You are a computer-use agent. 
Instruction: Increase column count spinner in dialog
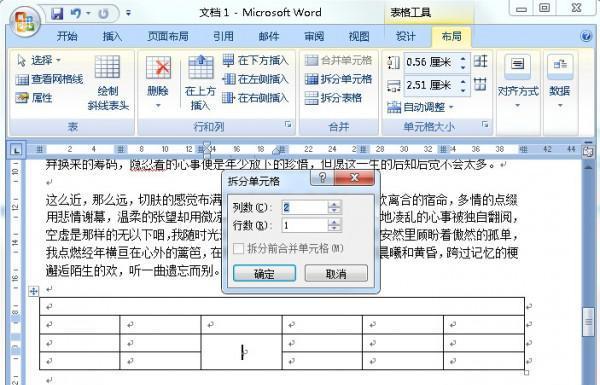(x=334, y=204)
